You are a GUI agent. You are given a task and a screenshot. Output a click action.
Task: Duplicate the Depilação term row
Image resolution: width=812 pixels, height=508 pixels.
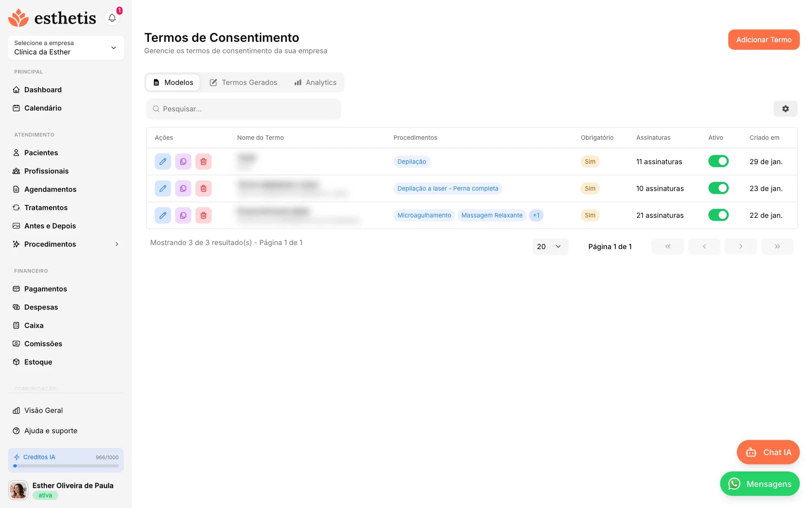coord(183,161)
